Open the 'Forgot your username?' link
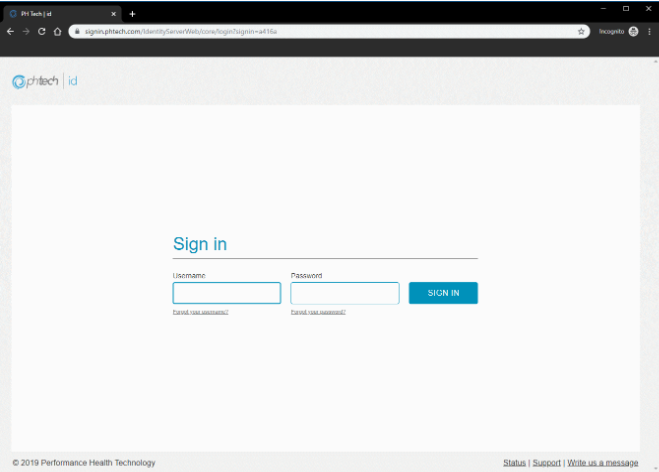Image resolution: width=659 pixels, height=472 pixels. [x=200, y=312]
